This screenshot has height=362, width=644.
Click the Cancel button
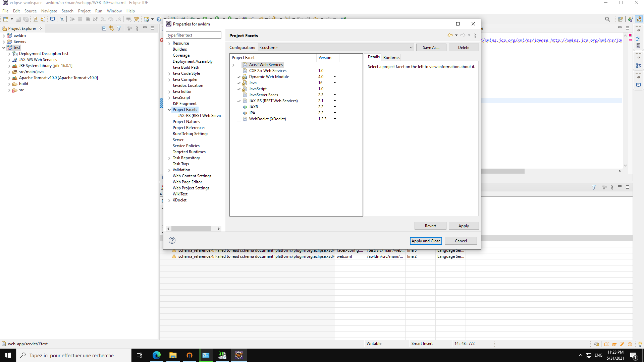461,241
